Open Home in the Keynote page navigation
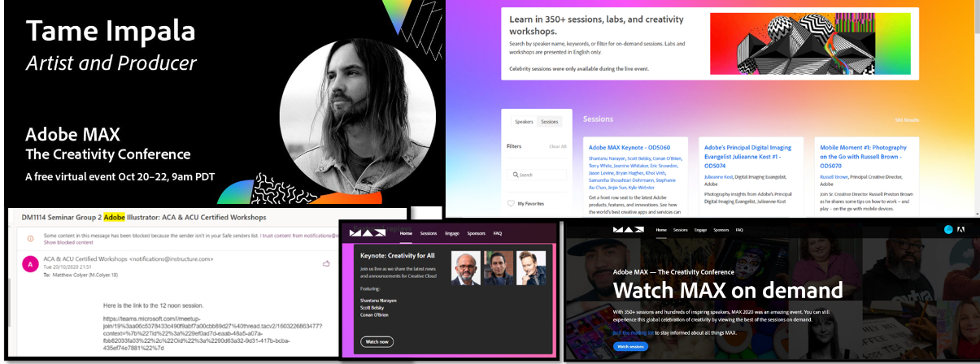980x364 pixels. point(406,232)
